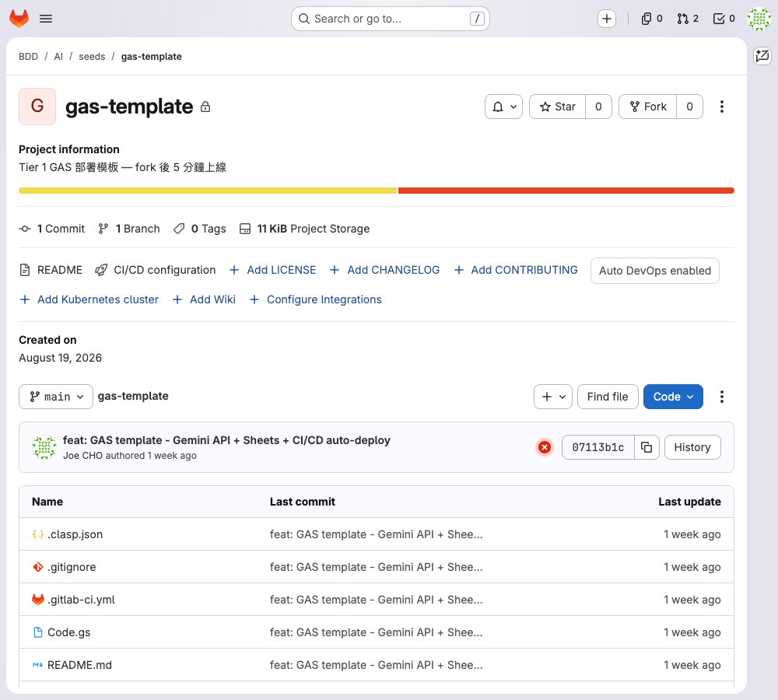Image resolution: width=778 pixels, height=700 pixels.
Task: Open the README link
Action: click(x=51, y=270)
